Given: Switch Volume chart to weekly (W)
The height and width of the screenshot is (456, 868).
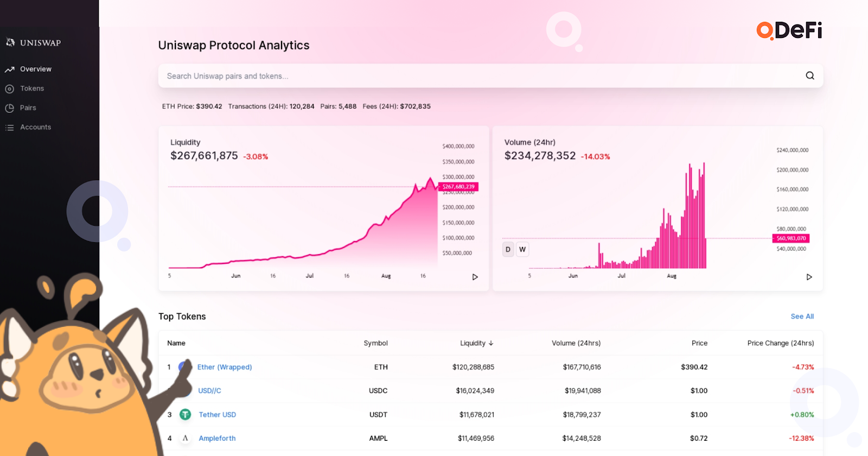Looking at the screenshot, I should click(x=522, y=250).
